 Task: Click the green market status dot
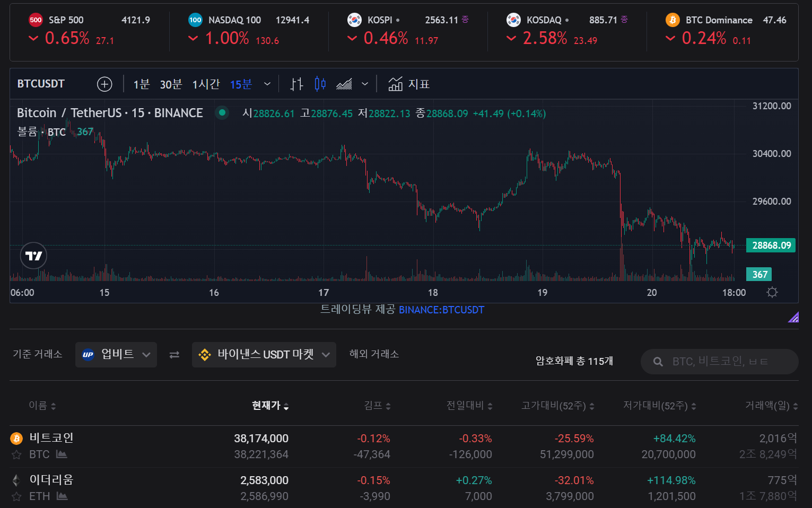click(222, 112)
